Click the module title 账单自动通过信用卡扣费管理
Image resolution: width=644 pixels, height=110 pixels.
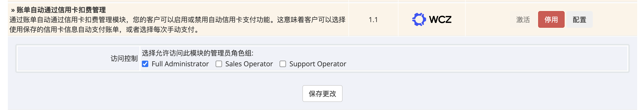coord(61,10)
